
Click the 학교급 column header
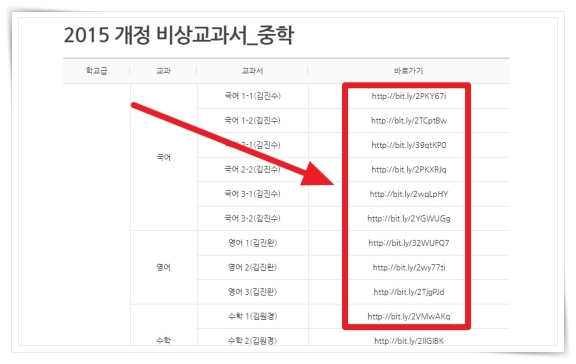(97, 71)
